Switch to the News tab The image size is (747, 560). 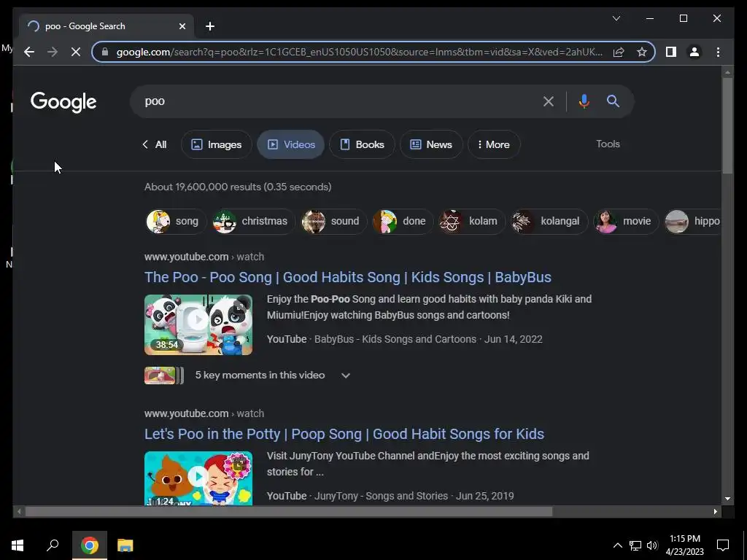pos(430,144)
